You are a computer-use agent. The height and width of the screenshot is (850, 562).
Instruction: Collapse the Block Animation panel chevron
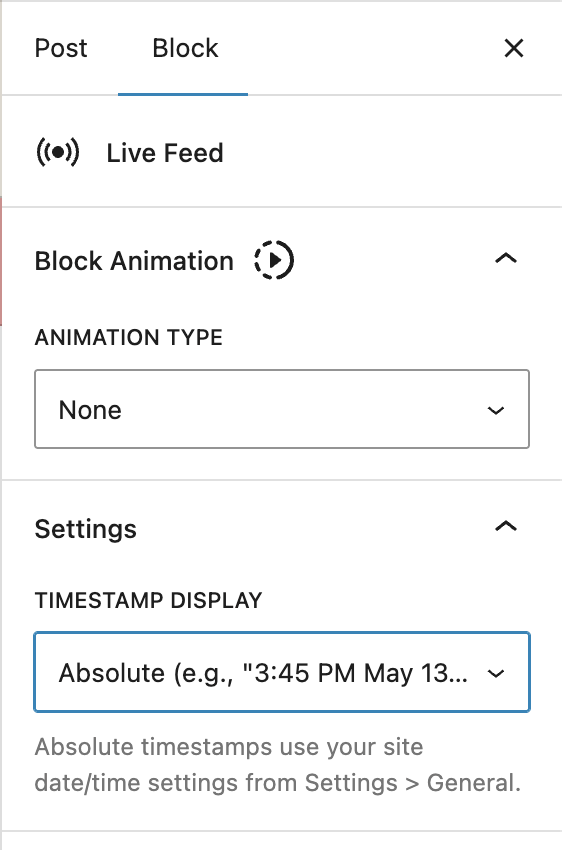pyautogui.click(x=506, y=259)
